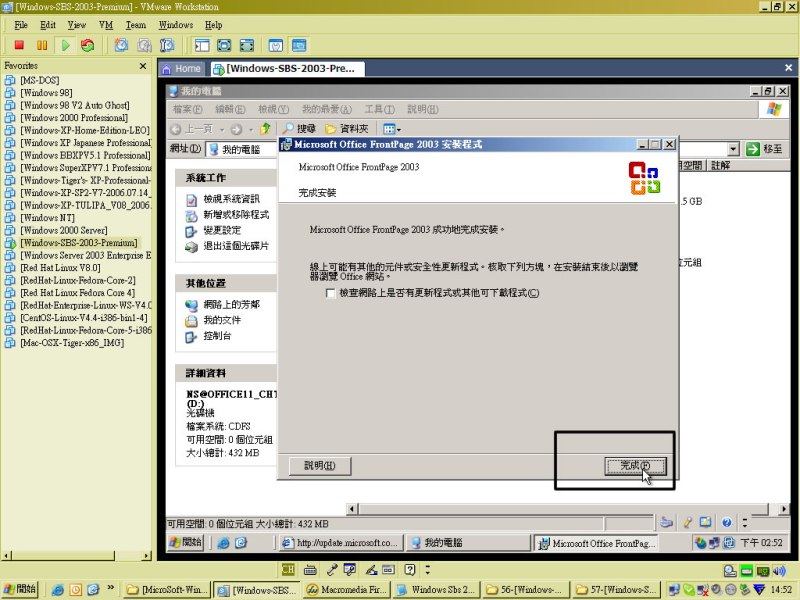Viewport: 800px width, 600px height.
Task: Power off the virtual machine with the red stop icon
Action: point(19,45)
